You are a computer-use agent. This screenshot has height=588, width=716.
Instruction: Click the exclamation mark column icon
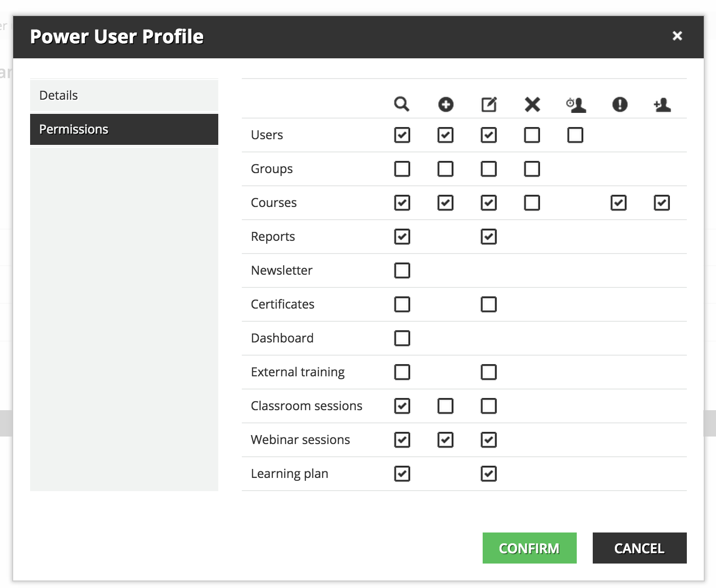pos(620,104)
